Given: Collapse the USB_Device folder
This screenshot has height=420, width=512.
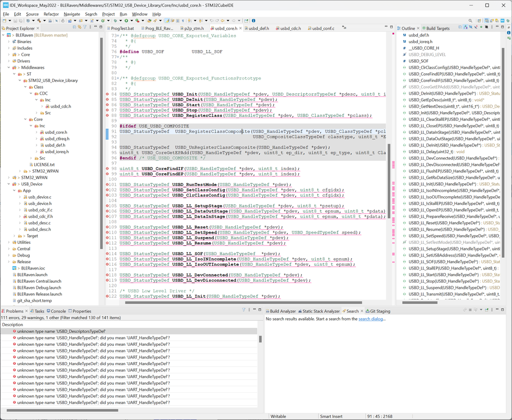Looking at the screenshot, I should [9, 184].
